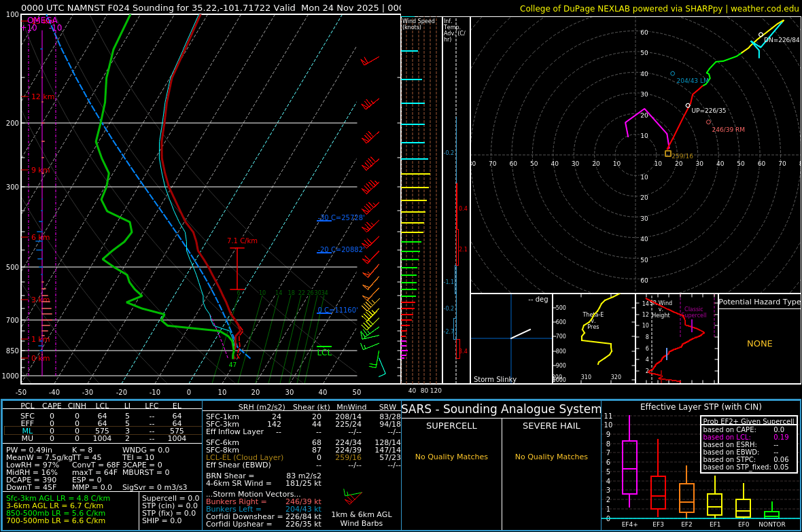Viewport: 802px width, 532px height.
Task: Click the Supercell = 0.0 composite value
Action: click(171, 498)
